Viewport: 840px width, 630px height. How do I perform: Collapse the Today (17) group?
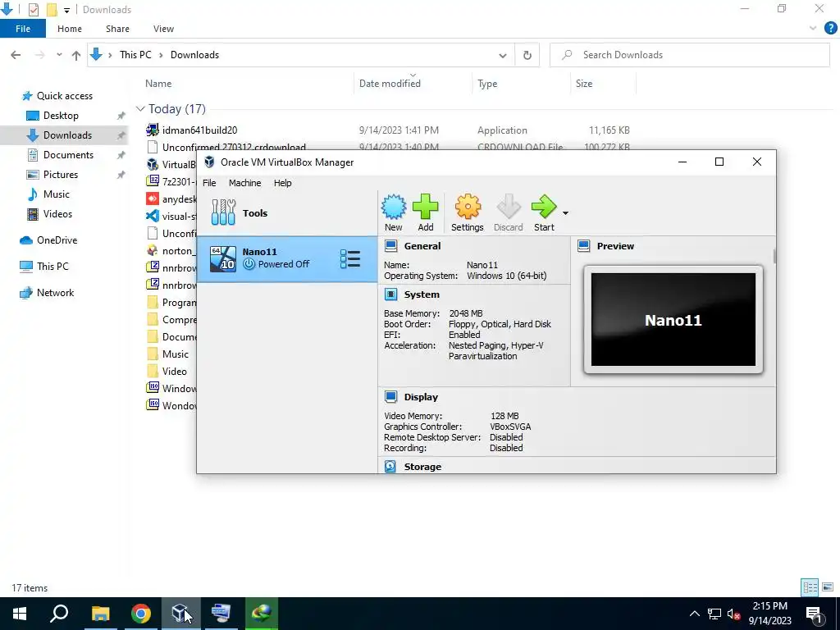(140, 109)
